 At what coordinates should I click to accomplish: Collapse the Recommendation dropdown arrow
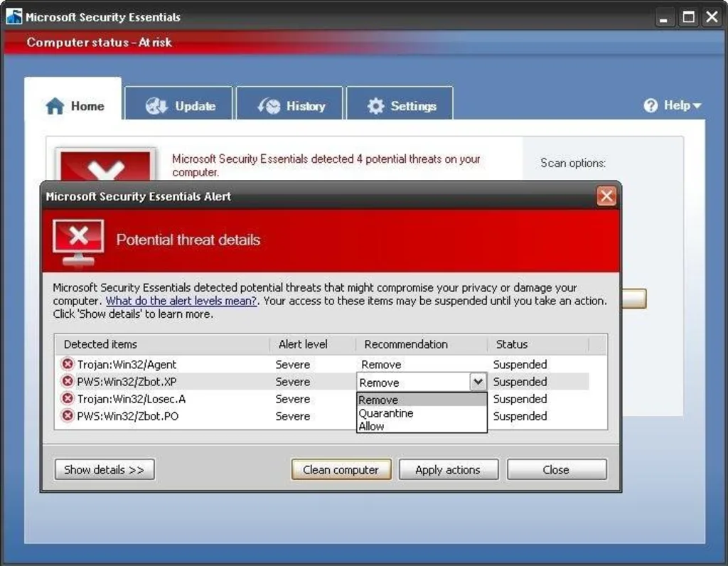tap(478, 382)
